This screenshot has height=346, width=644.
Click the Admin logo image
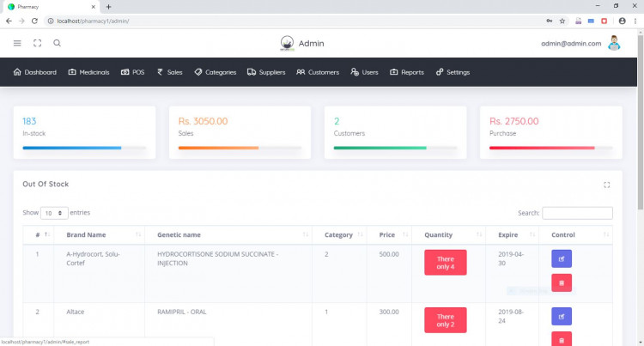(287, 43)
